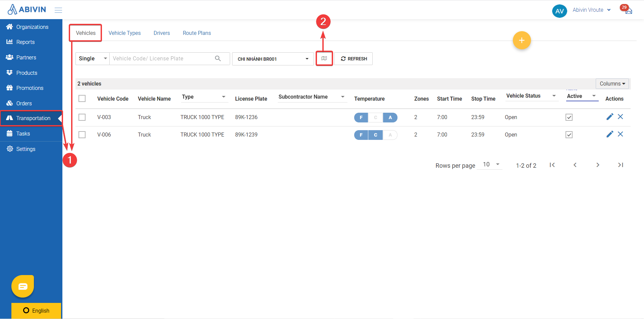Screen dimensions: 644x319
Task: Expand Abivin Vroute account menu
Action: 592,10
